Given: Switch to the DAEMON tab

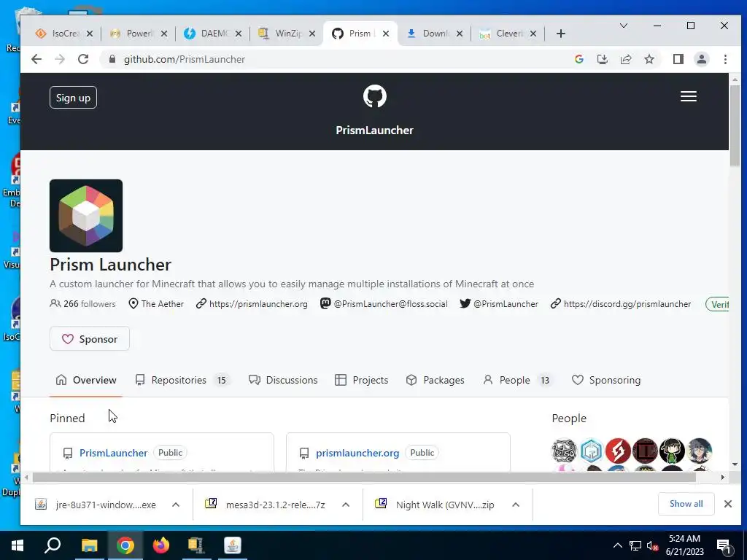Looking at the screenshot, I should 214,34.
